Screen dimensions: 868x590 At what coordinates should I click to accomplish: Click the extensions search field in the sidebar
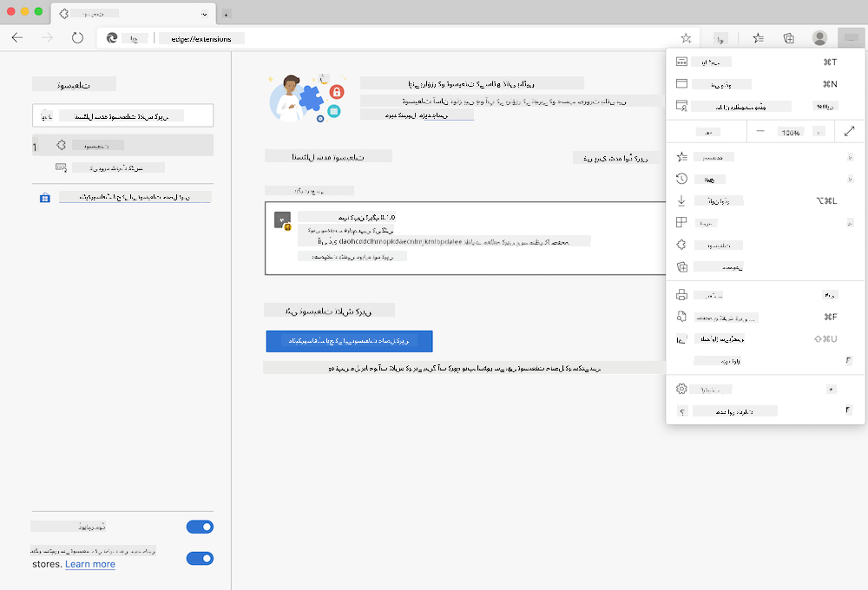(122, 115)
